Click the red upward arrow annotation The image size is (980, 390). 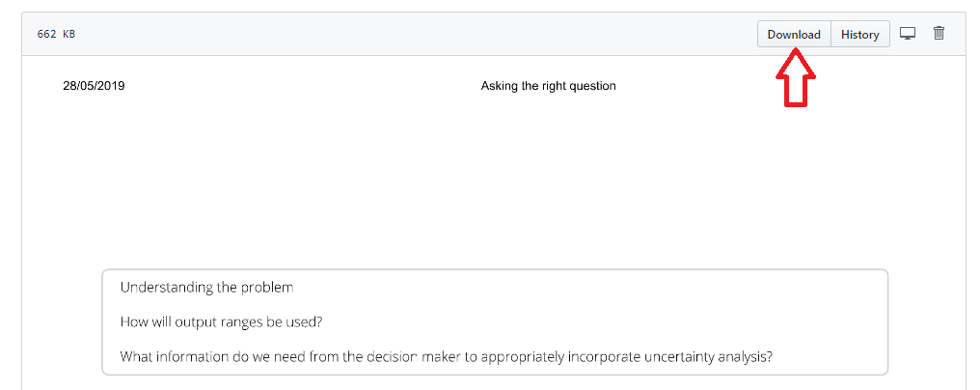click(x=797, y=79)
